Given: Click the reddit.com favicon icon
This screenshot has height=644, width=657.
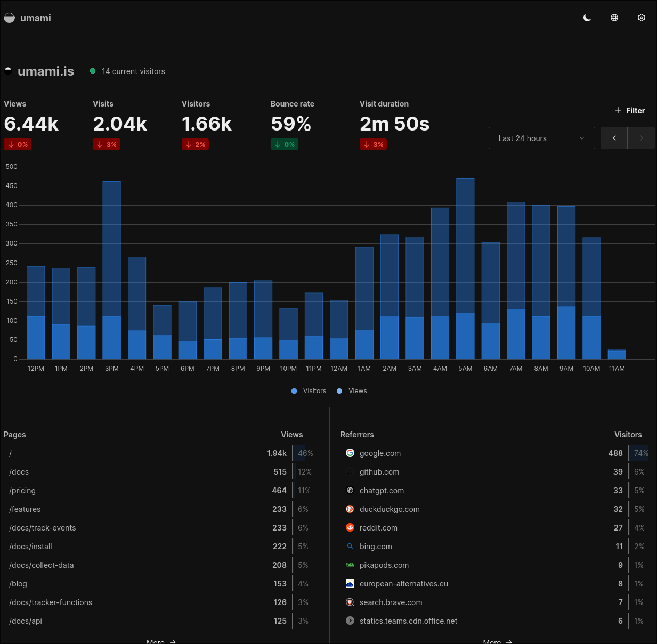Looking at the screenshot, I should coord(350,527).
